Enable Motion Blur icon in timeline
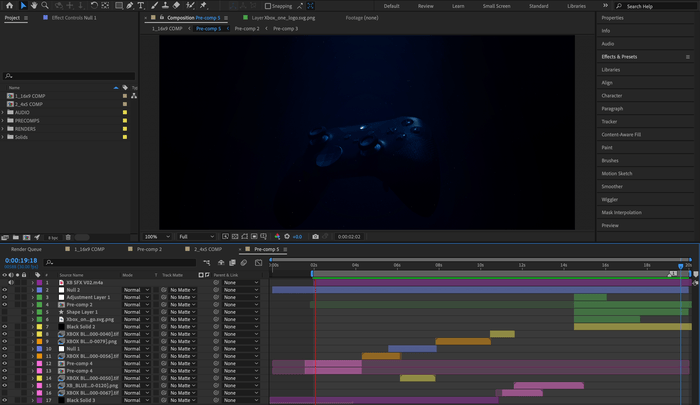 [x=244, y=263]
